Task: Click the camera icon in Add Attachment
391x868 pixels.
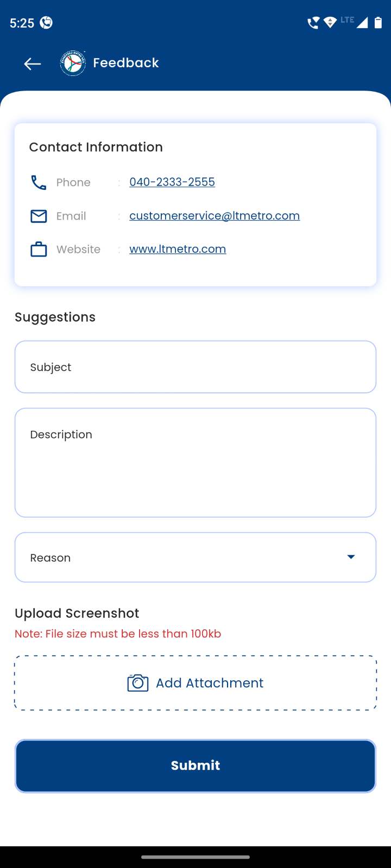Action: [138, 683]
